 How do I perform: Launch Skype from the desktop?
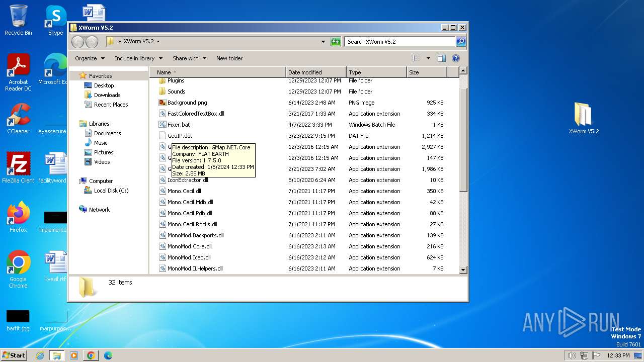(x=55, y=20)
